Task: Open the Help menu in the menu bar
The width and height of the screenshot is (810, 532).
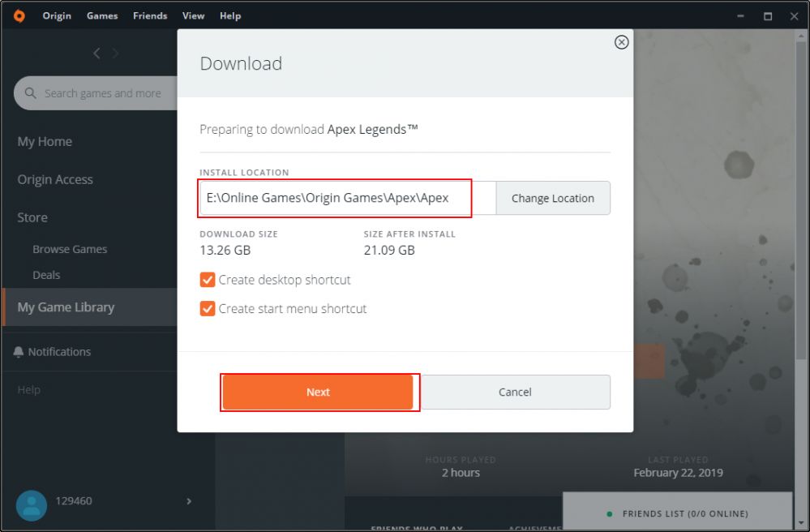Action: (230, 16)
